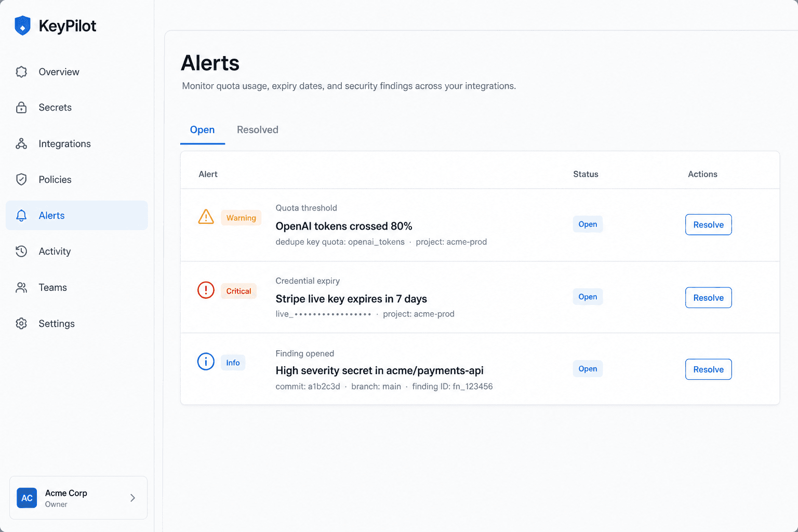This screenshot has width=798, height=532.
Task: Click the Teams people icon
Action: click(21, 287)
